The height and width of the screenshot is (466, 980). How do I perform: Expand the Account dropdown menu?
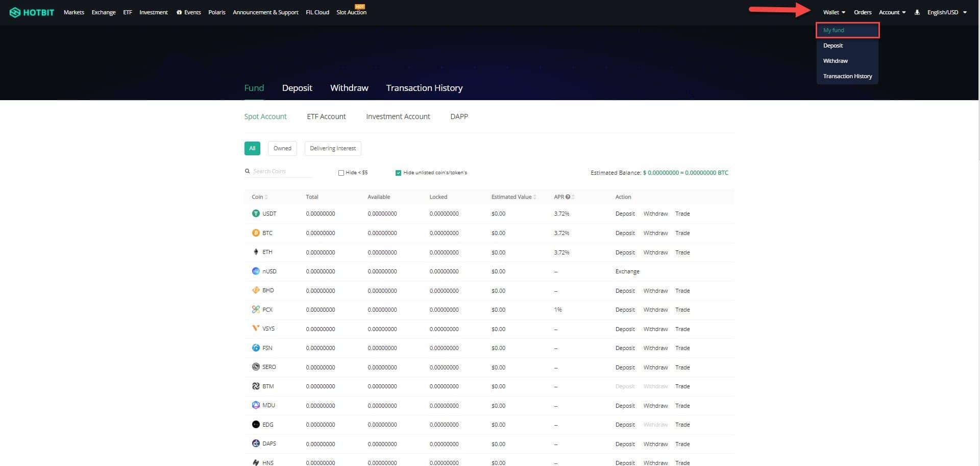coord(892,12)
